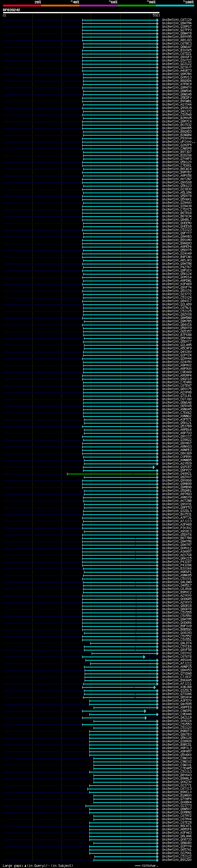The image size is (197, 868).
Task: Open hit UniRef100_Q9ATM4
Action: tap(176, 23)
